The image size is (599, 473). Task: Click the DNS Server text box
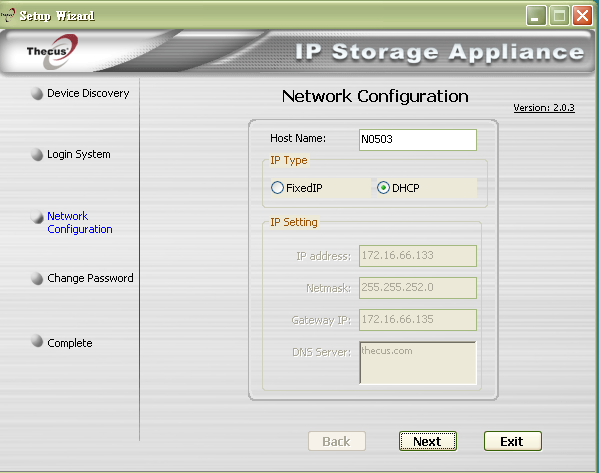tap(418, 363)
